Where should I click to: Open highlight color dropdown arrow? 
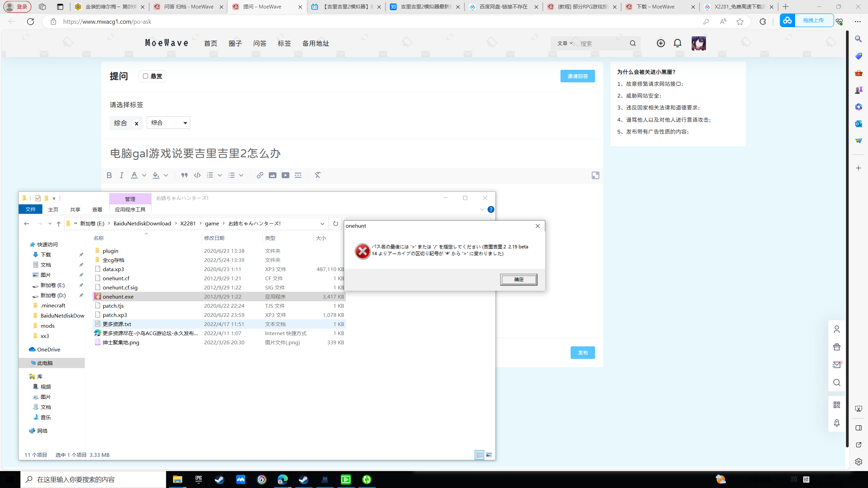tap(166, 175)
